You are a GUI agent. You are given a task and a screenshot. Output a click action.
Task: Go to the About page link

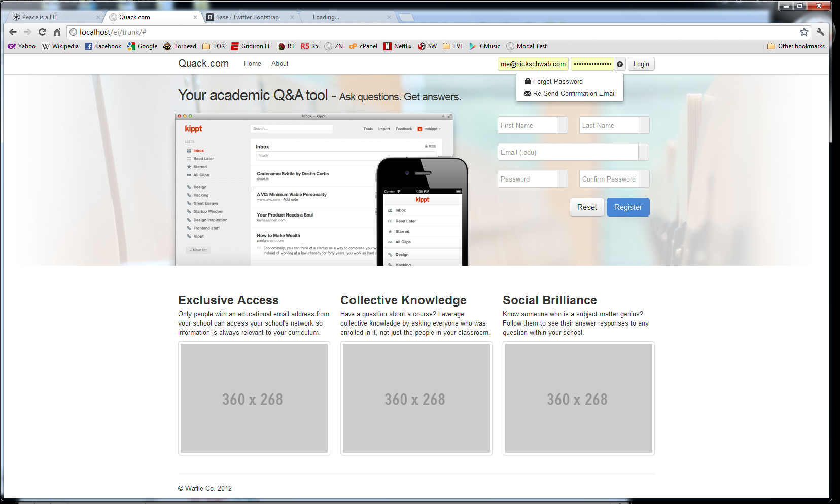coord(279,64)
